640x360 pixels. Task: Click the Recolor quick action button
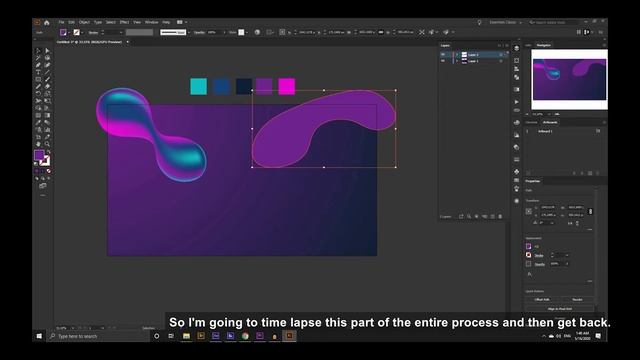click(x=577, y=300)
